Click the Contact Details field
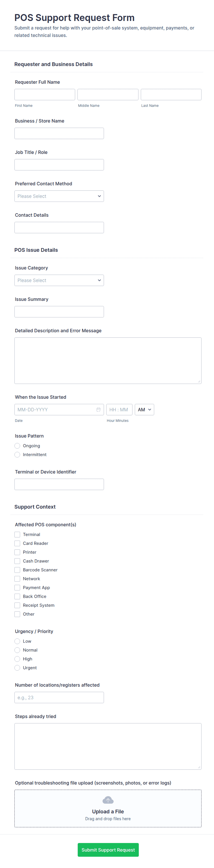 59,227
